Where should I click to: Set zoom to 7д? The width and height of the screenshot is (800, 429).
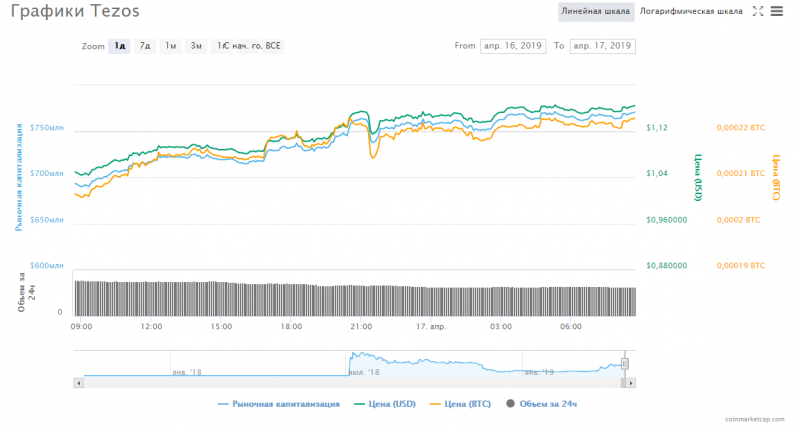pos(146,46)
